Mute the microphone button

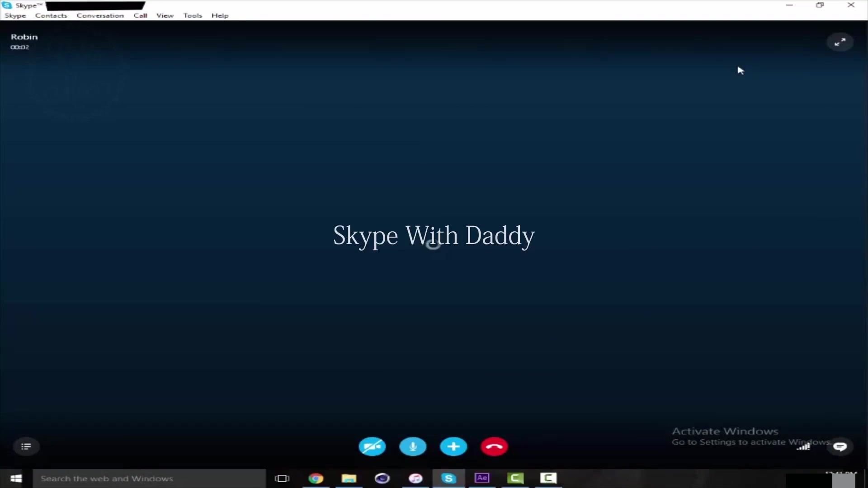coord(413,447)
